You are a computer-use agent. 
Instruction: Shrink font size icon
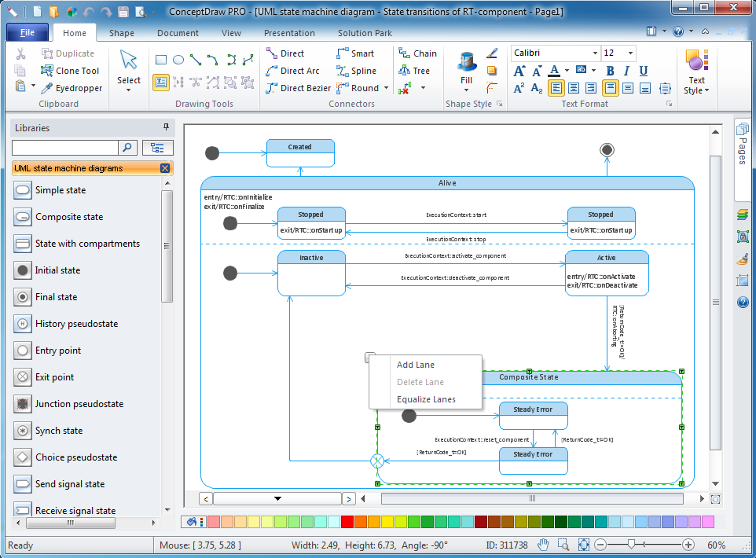[x=537, y=71]
